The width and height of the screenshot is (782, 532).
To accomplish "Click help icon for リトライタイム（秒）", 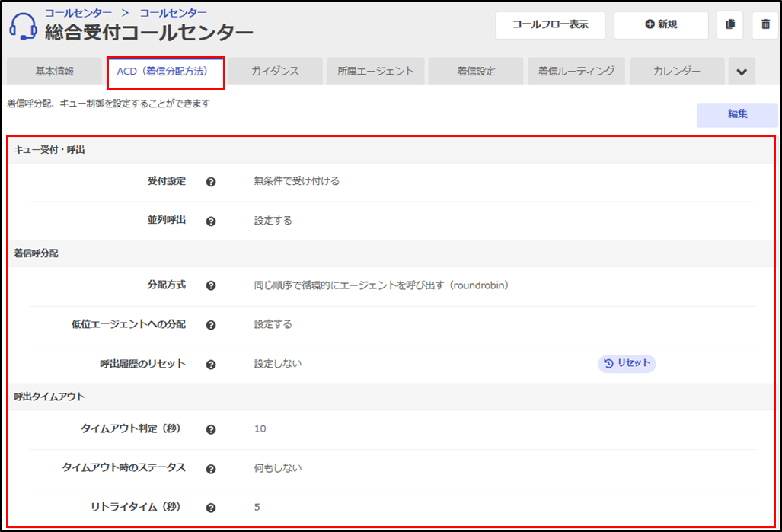I will (x=211, y=508).
